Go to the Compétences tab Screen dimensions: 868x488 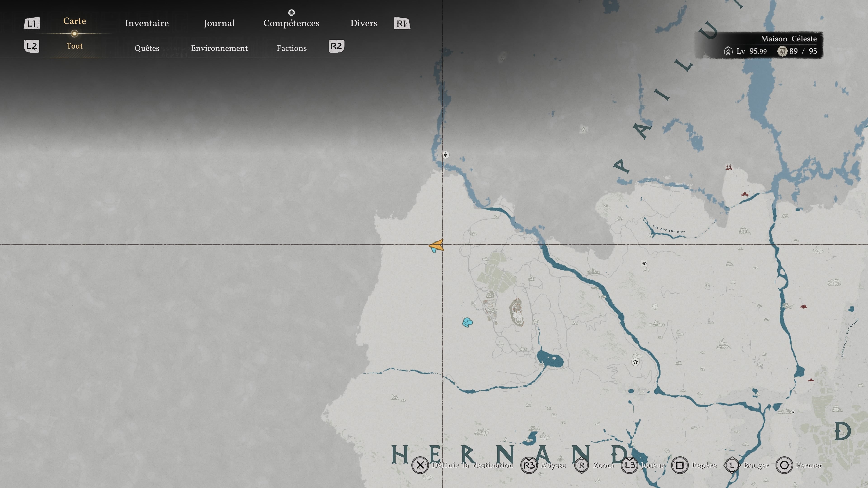coord(291,23)
